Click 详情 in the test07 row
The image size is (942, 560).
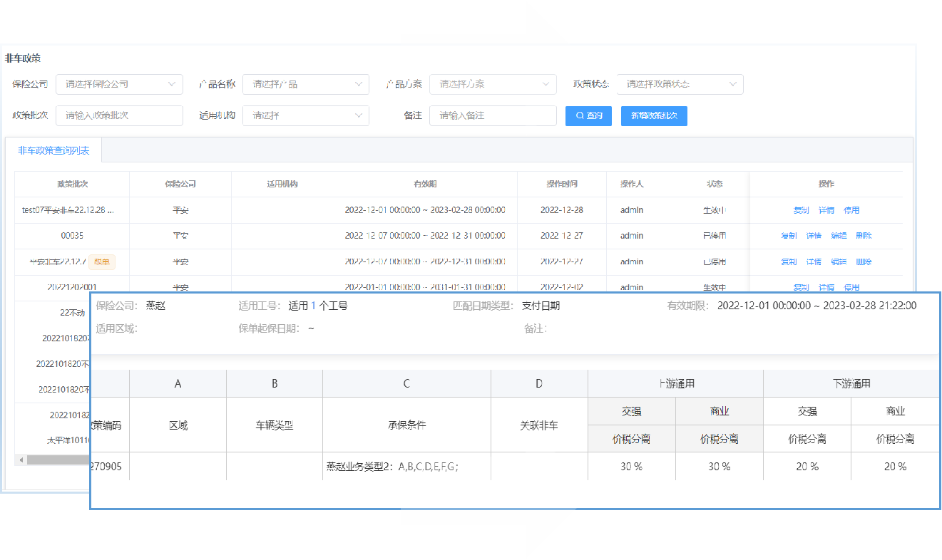click(826, 210)
